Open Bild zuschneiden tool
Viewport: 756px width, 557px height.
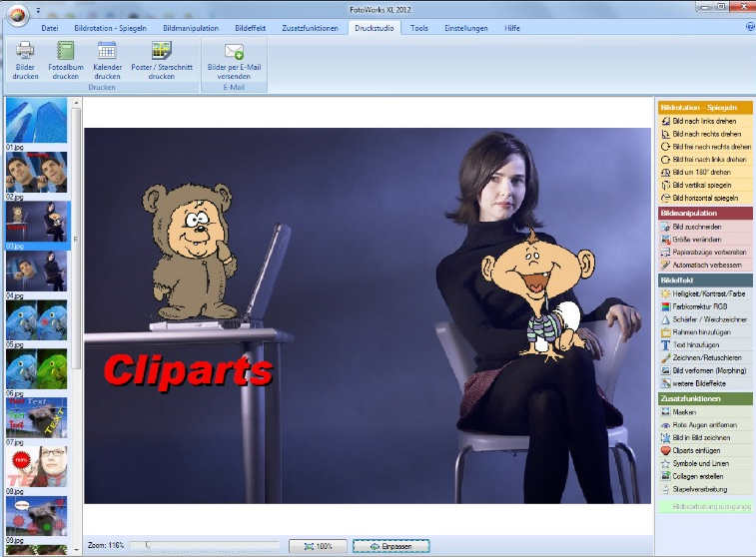704,227
